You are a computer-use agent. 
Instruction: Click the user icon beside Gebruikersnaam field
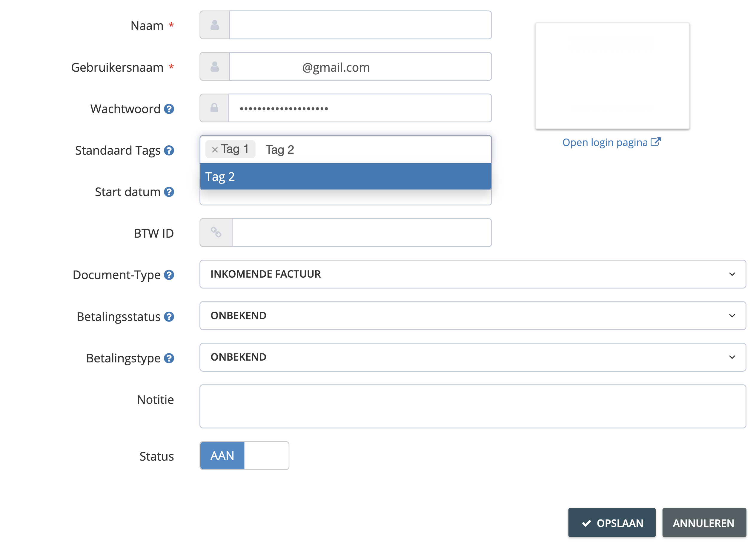pos(215,67)
